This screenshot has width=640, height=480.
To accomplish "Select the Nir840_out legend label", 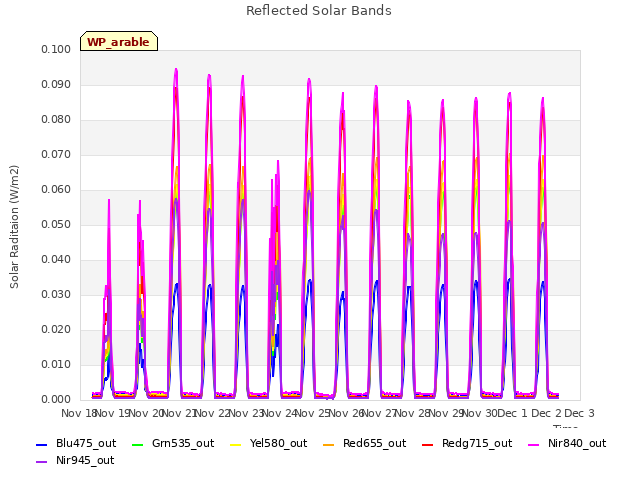I will pos(577,443).
